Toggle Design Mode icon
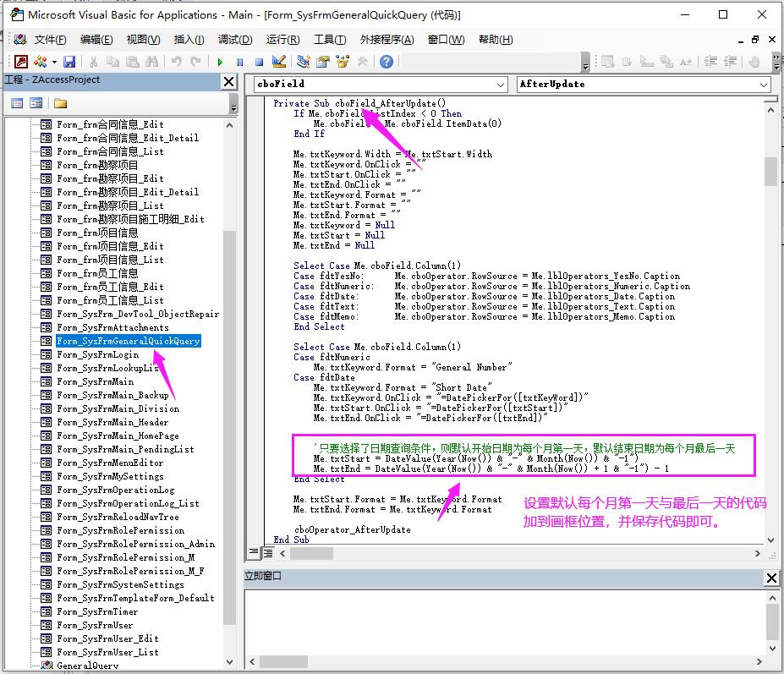The image size is (784, 674). (279, 62)
